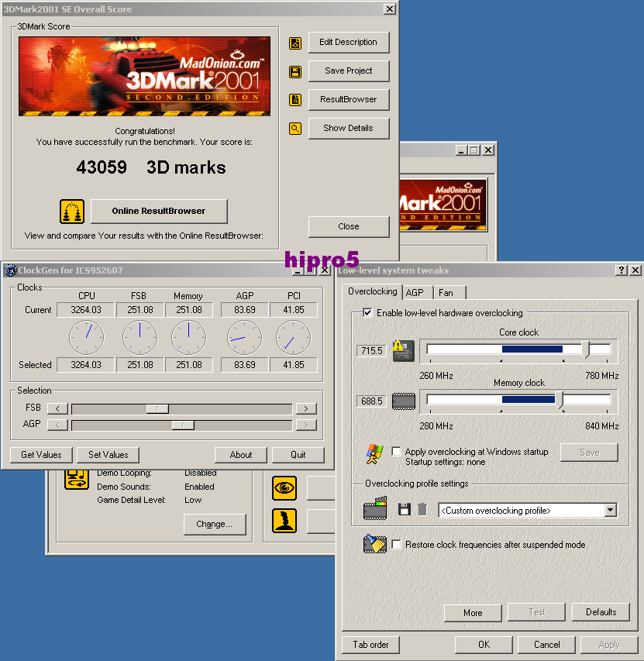Click Set Values in ClockGen

click(x=108, y=455)
